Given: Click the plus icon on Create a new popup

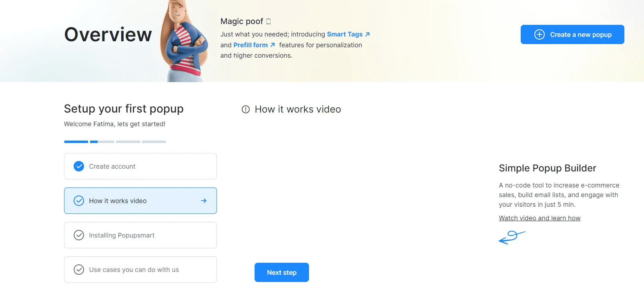Looking at the screenshot, I should point(539,34).
